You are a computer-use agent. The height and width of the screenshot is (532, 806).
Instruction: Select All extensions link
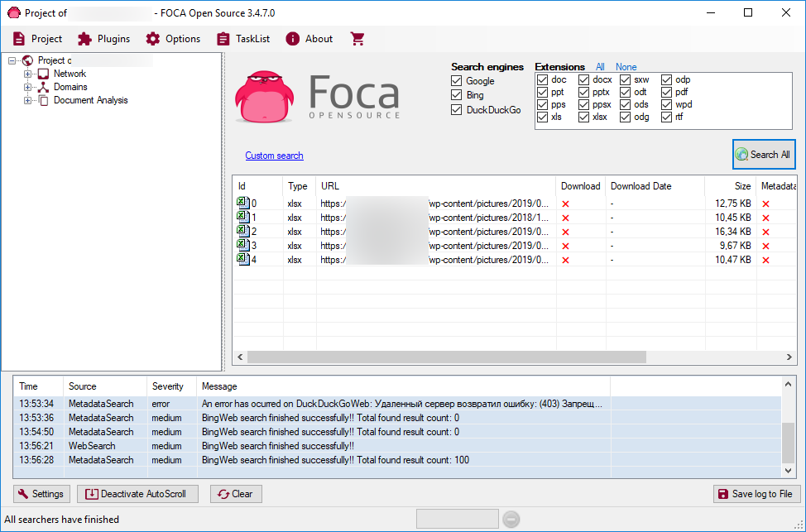point(600,67)
